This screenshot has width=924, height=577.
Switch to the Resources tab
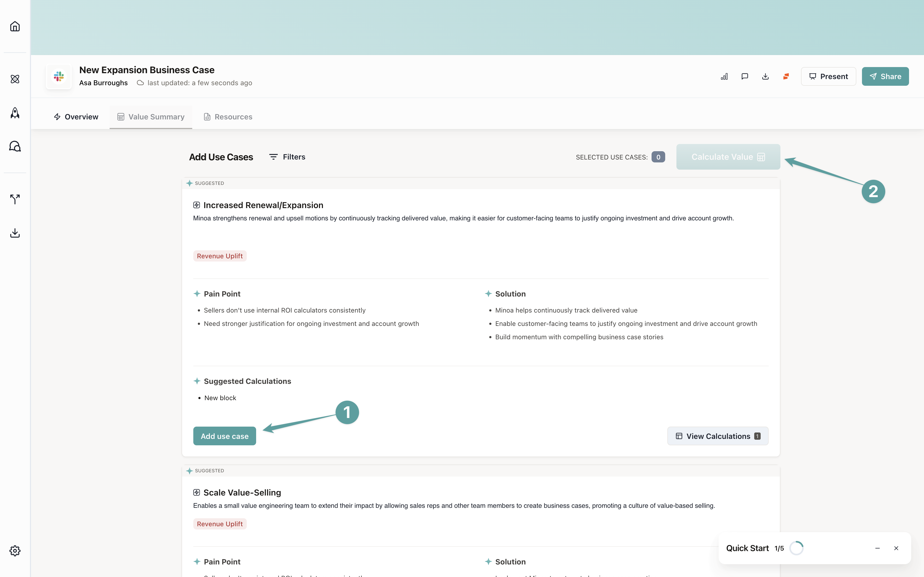coord(228,117)
